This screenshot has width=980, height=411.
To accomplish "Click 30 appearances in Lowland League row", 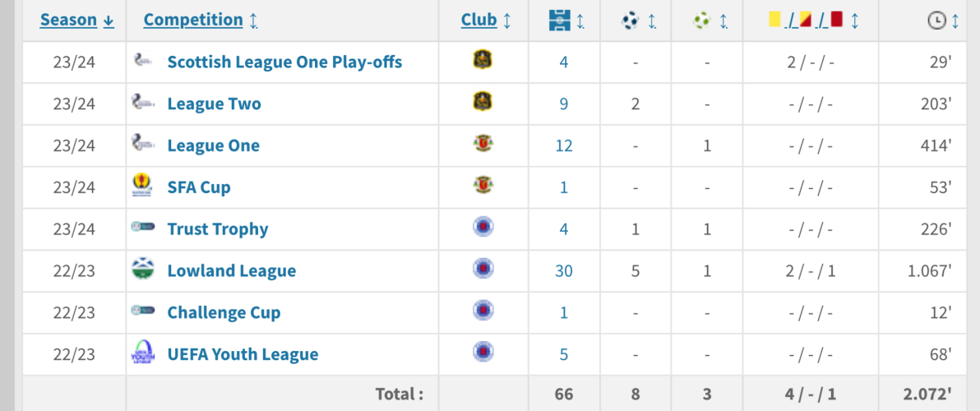I will click(564, 270).
